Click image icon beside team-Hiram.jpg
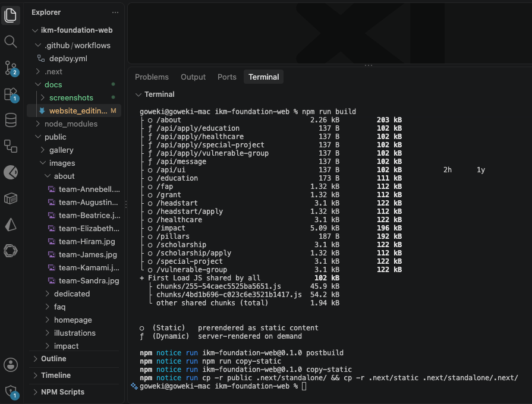532x404 pixels. 52,242
